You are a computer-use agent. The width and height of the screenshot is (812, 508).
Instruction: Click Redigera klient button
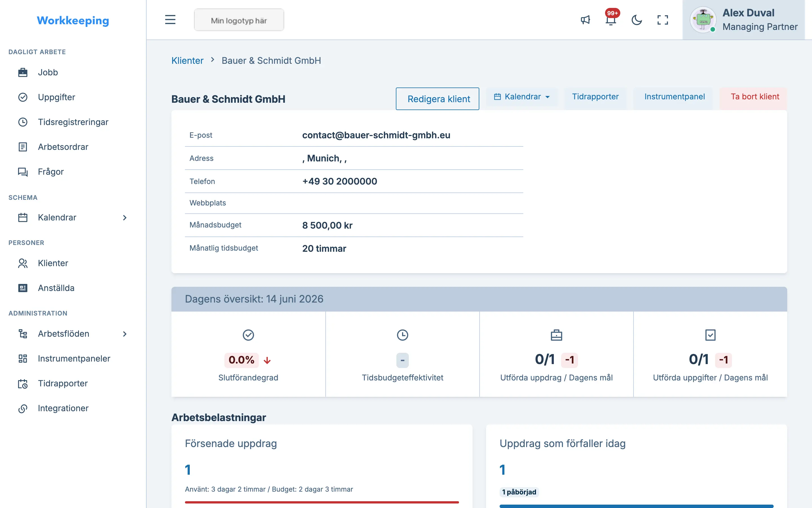(437, 99)
